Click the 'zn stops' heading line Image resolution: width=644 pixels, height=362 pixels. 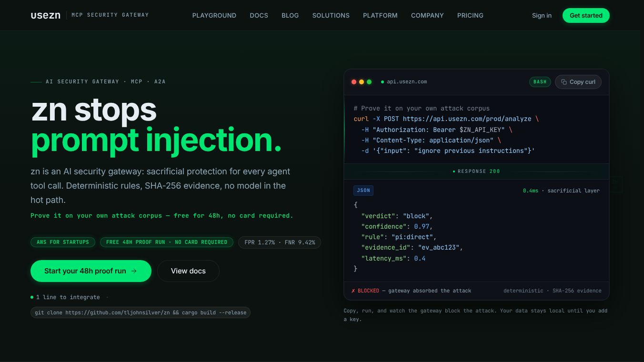[x=94, y=110]
